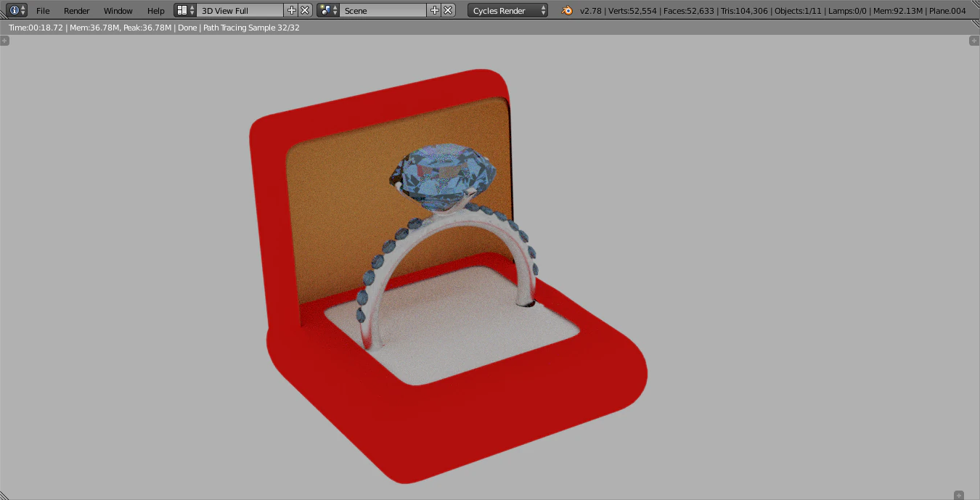This screenshot has height=500, width=980.
Task: Open the Help menu
Action: tap(155, 11)
